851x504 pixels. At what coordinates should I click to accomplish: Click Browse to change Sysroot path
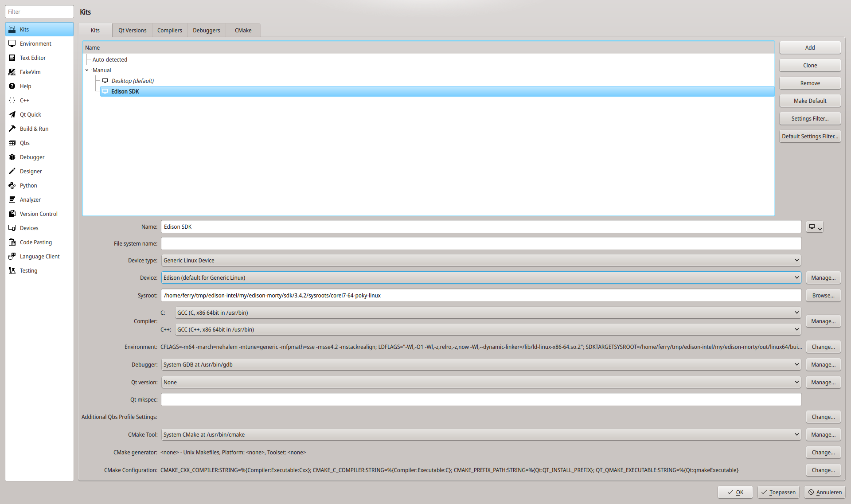[x=822, y=295]
